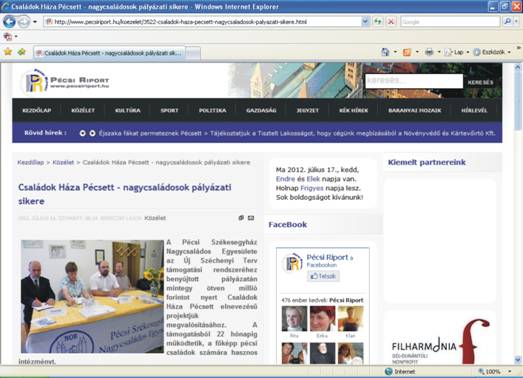This screenshot has height=378, width=523.
Task: Click the Éjszaka fákat permeteznek Pécsett headline
Action: 150,133
